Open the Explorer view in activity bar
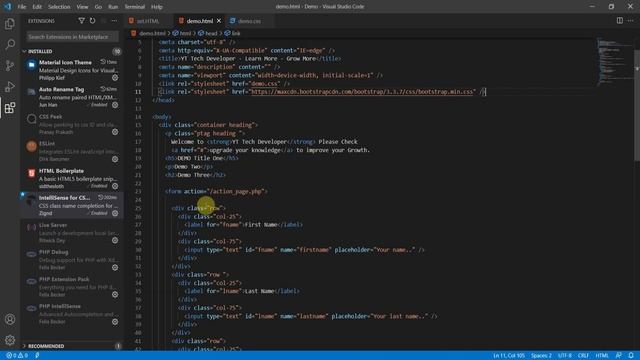Image resolution: width=640 pixels, height=360 pixels. point(10,24)
